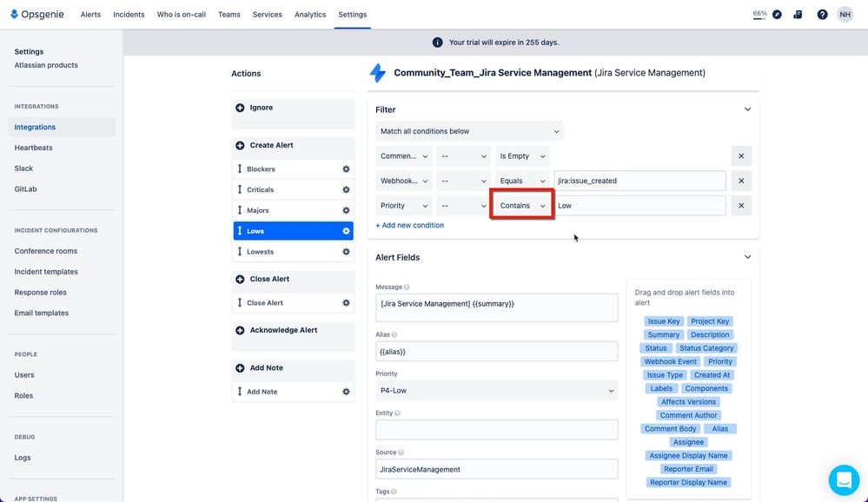868x502 pixels.
Task: Open the gear settings for Blockers
Action: tap(346, 168)
